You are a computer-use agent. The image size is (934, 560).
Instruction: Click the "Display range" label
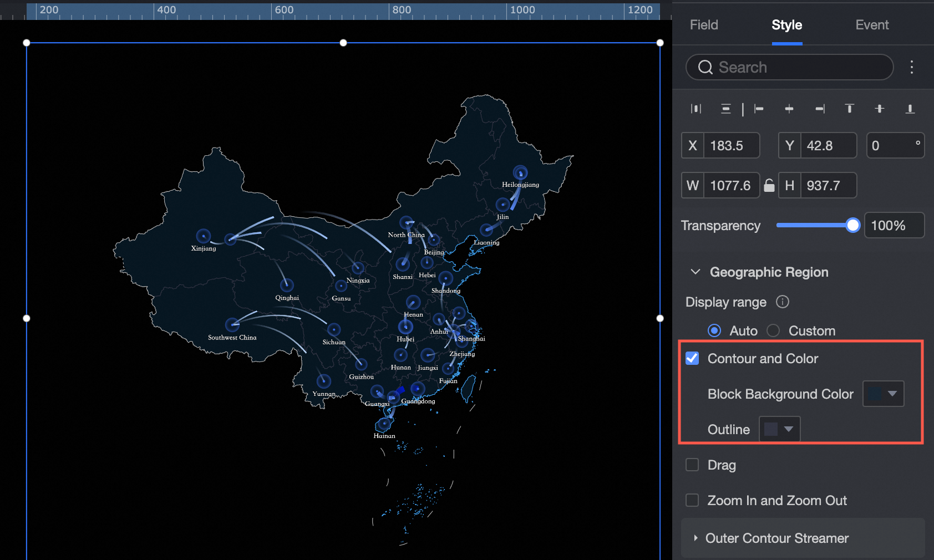tap(726, 302)
